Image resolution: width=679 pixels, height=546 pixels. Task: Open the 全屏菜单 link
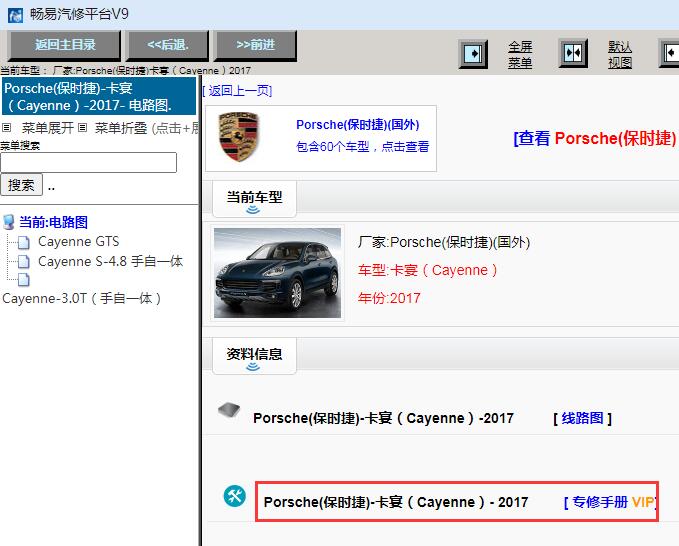(x=520, y=55)
